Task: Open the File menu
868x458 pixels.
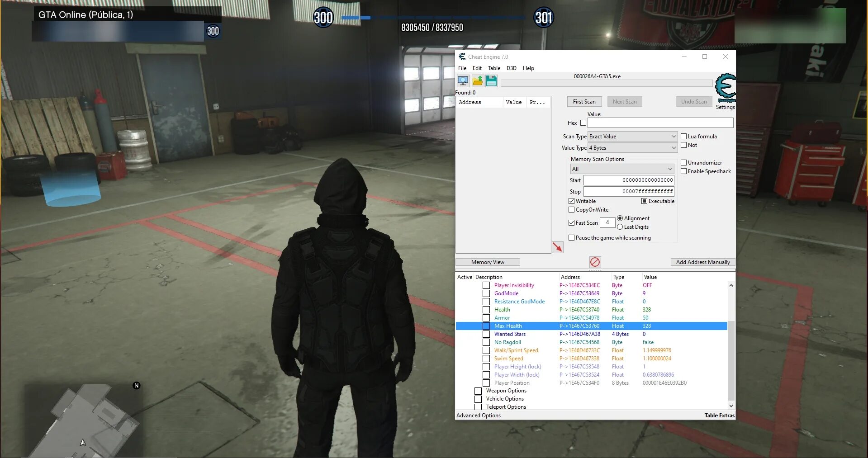Action: [462, 68]
